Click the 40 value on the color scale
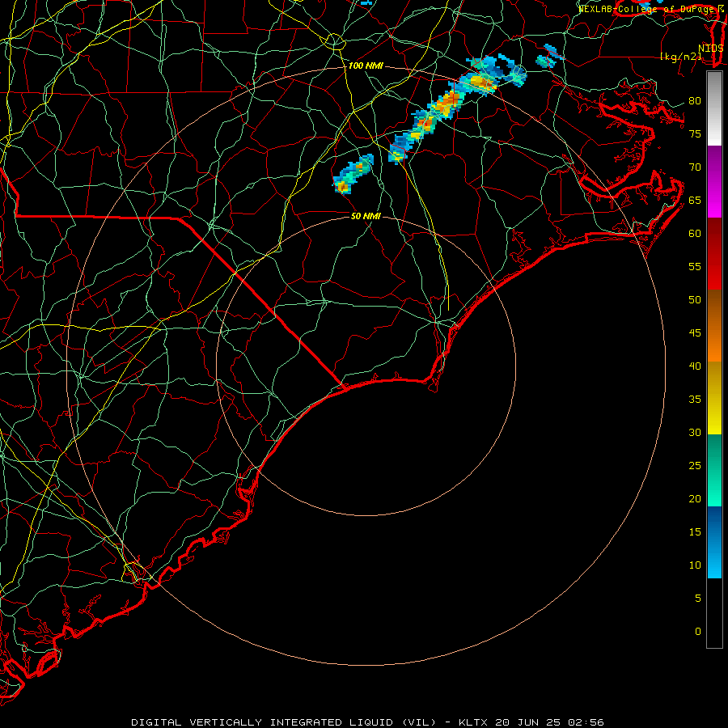 pos(695,366)
